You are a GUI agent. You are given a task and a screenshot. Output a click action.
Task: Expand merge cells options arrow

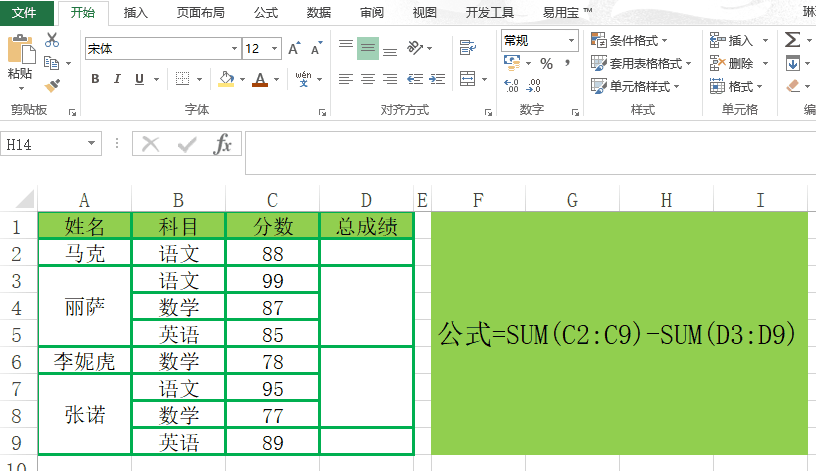484,80
